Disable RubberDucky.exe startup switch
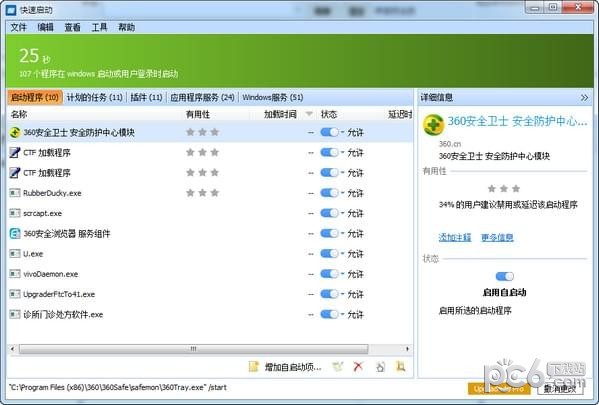 coord(329,193)
